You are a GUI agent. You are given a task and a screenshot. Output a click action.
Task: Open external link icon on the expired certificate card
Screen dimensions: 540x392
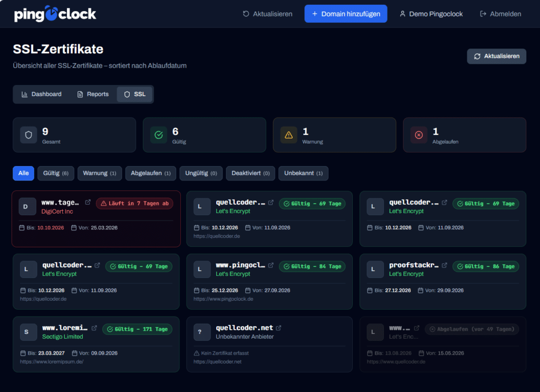(417, 328)
